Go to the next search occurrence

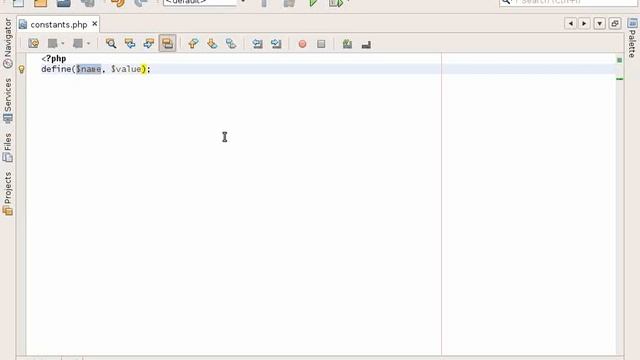[149, 43]
